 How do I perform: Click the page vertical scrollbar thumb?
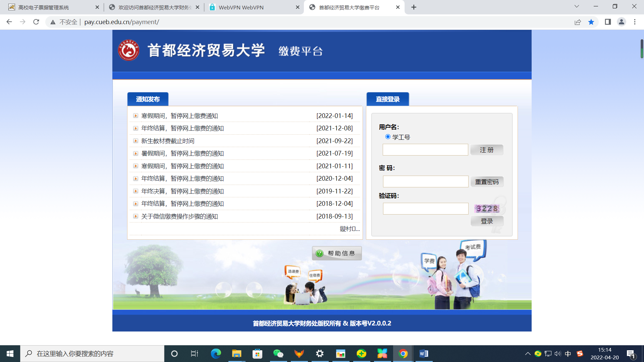[x=642, y=49]
